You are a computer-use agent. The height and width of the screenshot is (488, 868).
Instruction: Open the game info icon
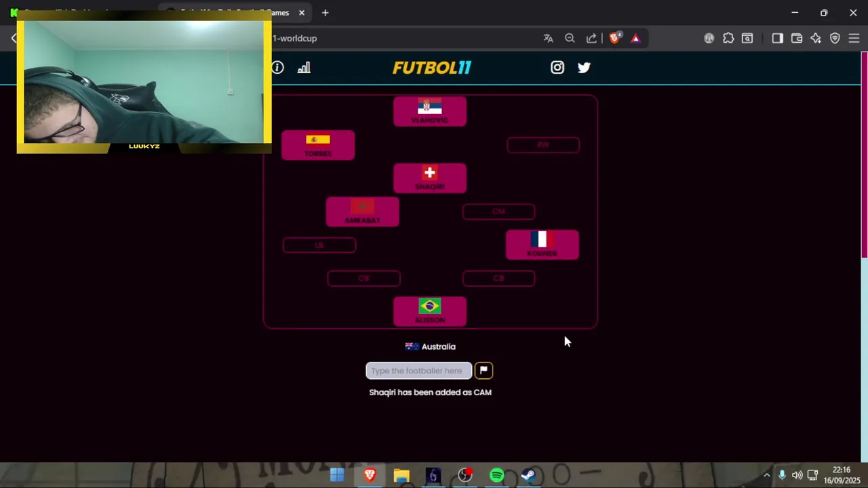(x=277, y=67)
